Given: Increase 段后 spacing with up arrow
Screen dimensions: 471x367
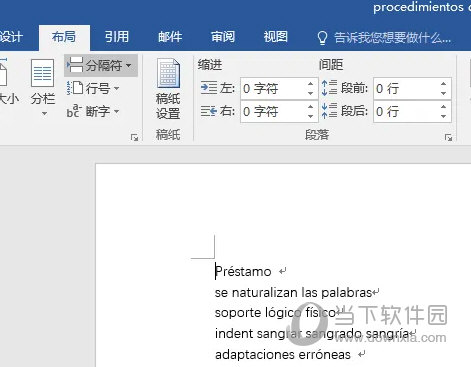Looking at the screenshot, I should pyautogui.click(x=444, y=107).
